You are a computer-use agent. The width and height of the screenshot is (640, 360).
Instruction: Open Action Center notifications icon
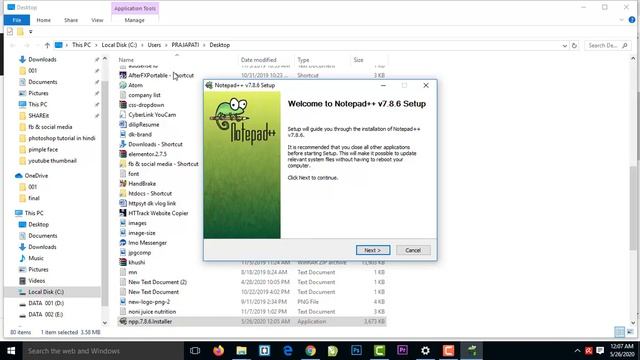pyautogui.click(x=600, y=351)
